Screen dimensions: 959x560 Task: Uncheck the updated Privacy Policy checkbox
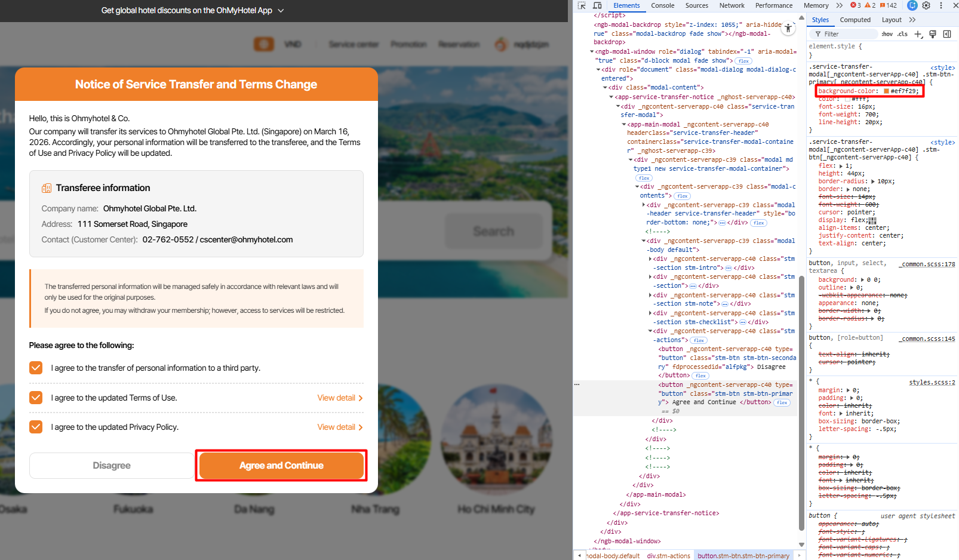tap(36, 427)
